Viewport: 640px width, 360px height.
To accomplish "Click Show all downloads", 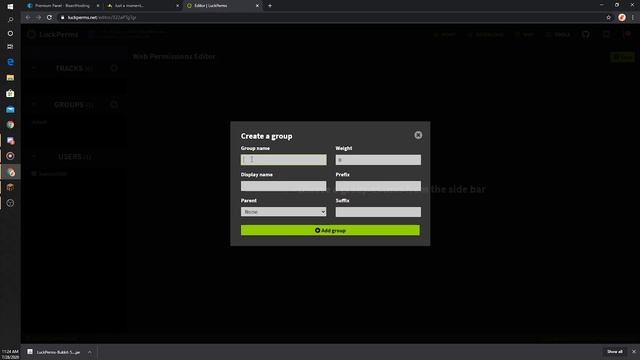I will [615, 352].
